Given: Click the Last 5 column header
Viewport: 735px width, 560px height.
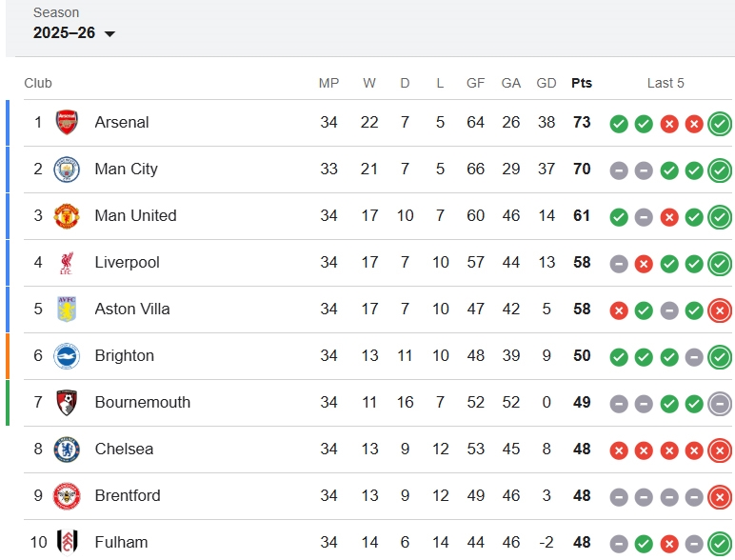Looking at the screenshot, I should click(x=665, y=83).
